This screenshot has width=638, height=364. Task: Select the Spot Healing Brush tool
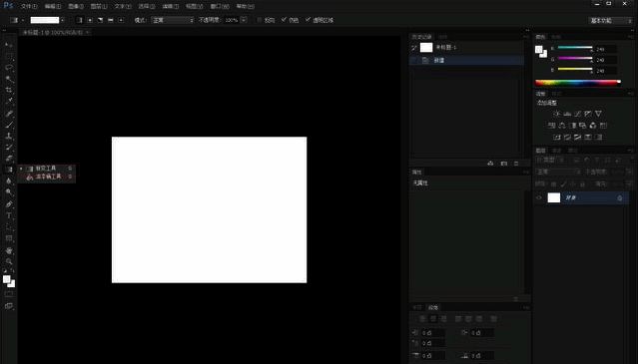tap(9, 114)
